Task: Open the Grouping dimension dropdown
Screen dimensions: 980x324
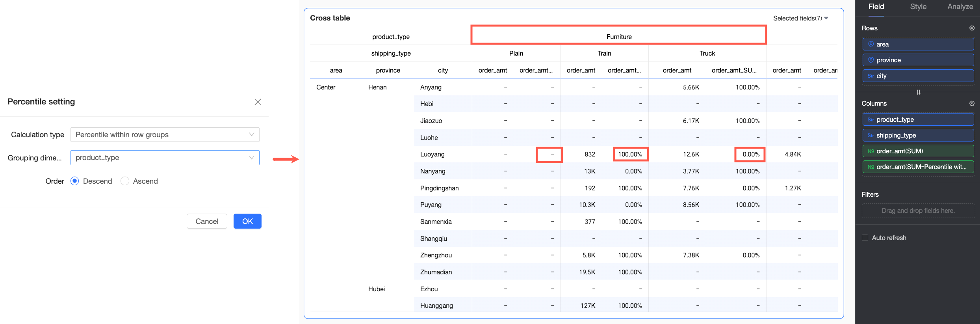Action: [165, 158]
